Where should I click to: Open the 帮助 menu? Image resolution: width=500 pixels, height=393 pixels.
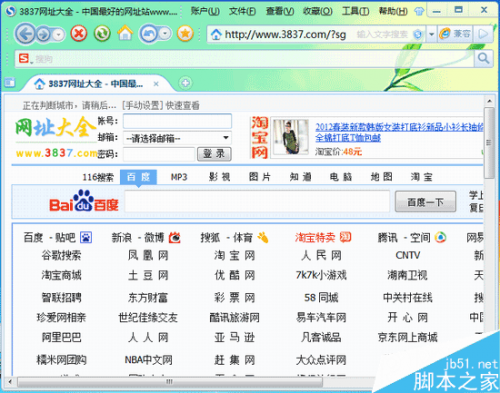tap(393, 11)
